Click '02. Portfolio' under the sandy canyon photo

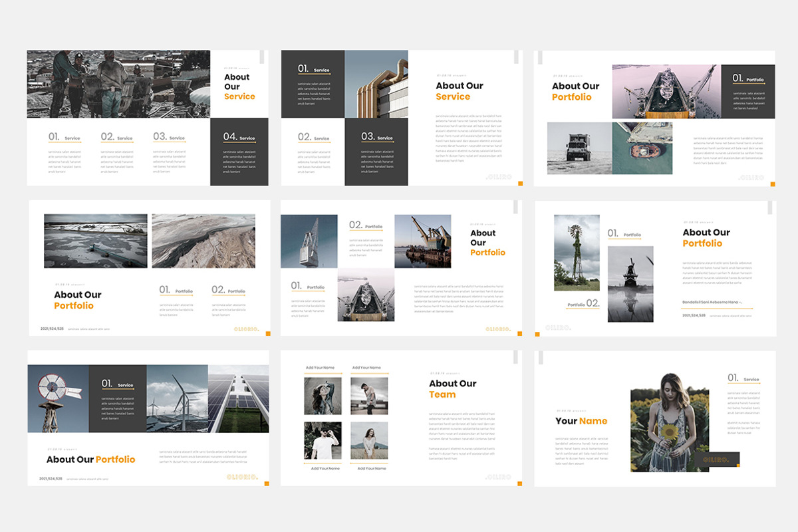[x=228, y=290]
